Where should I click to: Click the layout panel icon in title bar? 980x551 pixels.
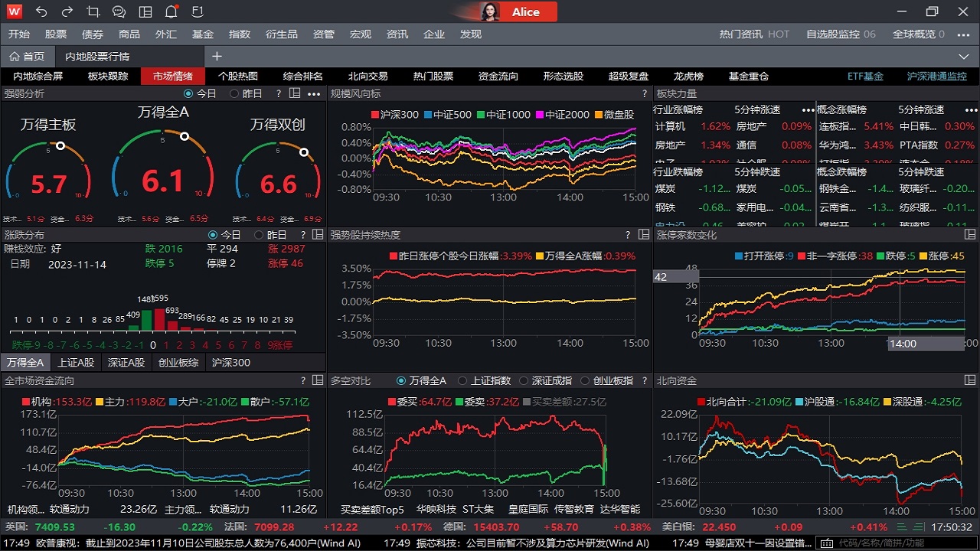pos(145,11)
